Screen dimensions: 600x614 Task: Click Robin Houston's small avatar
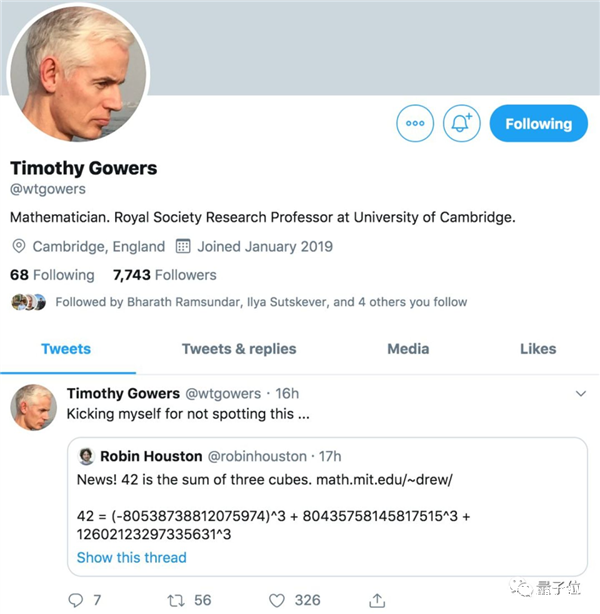(x=87, y=456)
